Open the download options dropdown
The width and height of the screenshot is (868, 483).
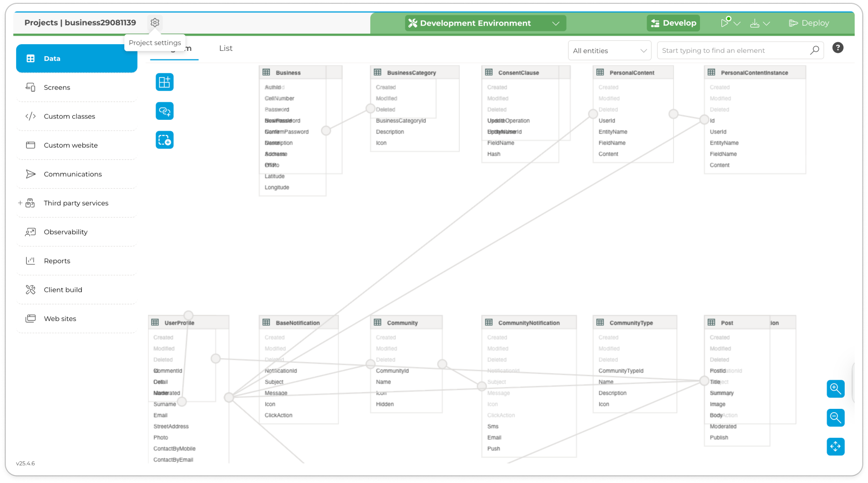click(766, 23)
